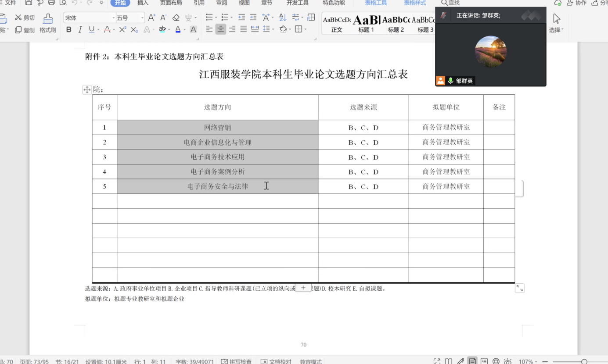The height and width of the screenshot is (364, 608).
Task: Click the font color A red swatch
Action: point(178,29)
